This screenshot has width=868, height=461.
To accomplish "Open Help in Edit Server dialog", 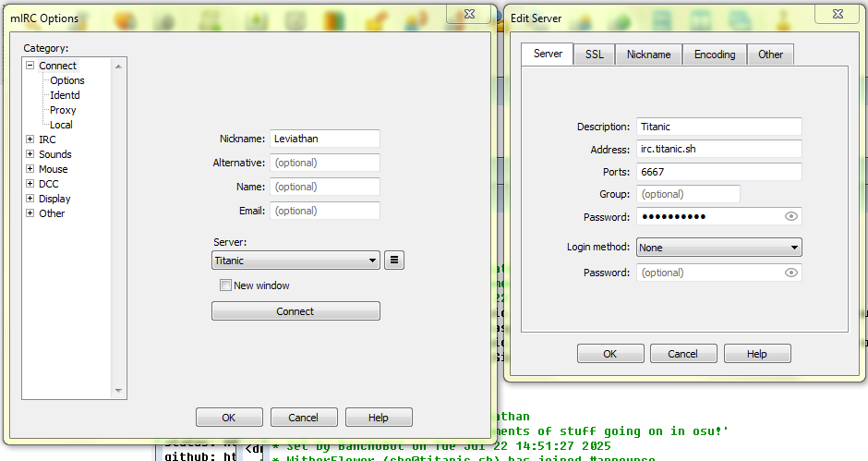I will click(x=757, y=354).
